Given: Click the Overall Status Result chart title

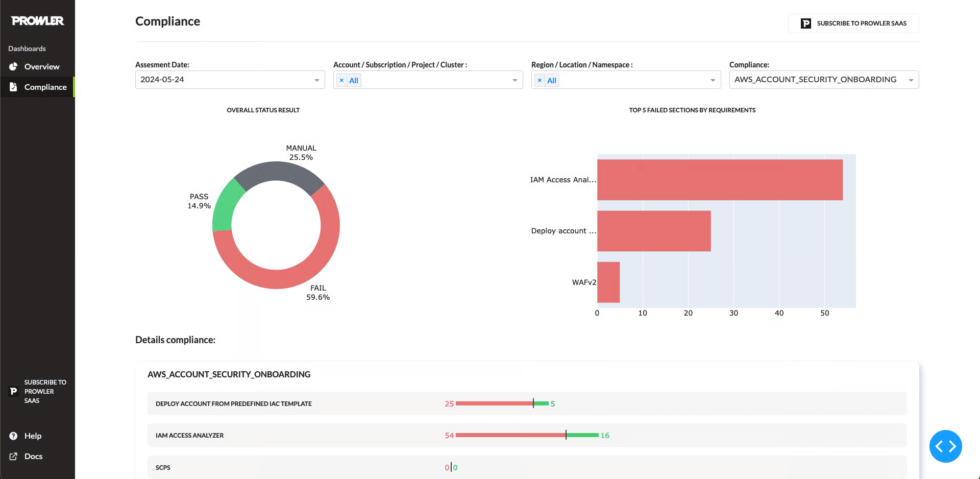Looking at the screenshot, I should click(263, 110).
